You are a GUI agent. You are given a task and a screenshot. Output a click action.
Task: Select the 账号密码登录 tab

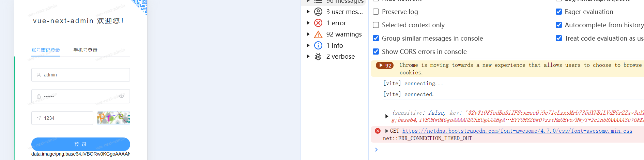tap(46, 50)
